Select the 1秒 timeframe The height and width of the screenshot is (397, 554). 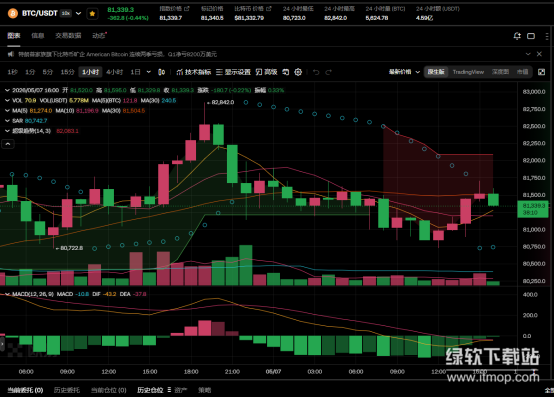tap(12, 72)
